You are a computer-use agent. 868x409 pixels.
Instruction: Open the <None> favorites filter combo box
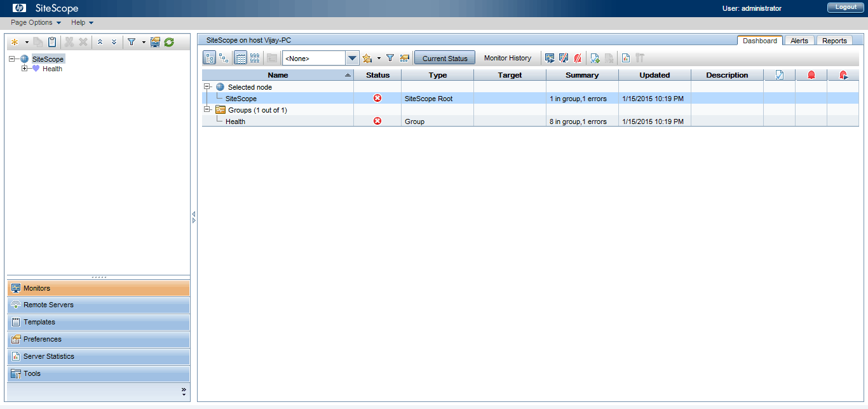pos(321,58)
